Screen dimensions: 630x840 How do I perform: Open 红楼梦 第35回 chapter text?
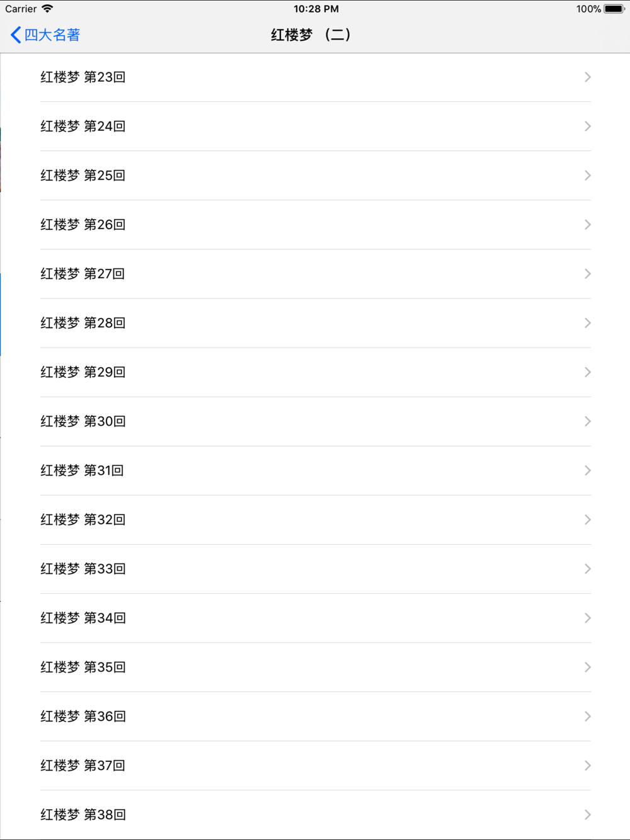[x=315, y=667]
